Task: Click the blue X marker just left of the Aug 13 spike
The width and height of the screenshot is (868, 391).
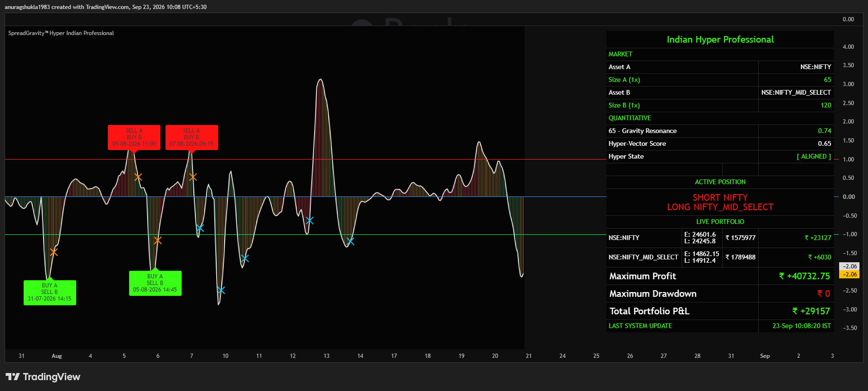Action: (309, 221)
